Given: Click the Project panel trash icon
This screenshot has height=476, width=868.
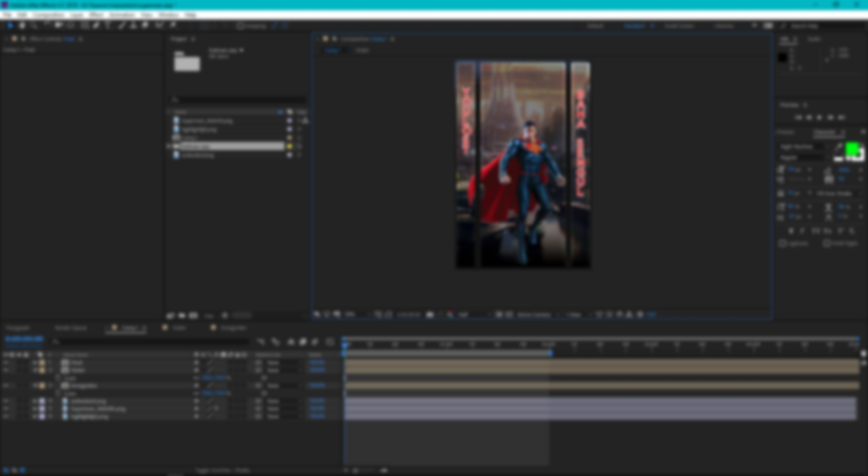Looking at the screenshot, I should (225, 316).
